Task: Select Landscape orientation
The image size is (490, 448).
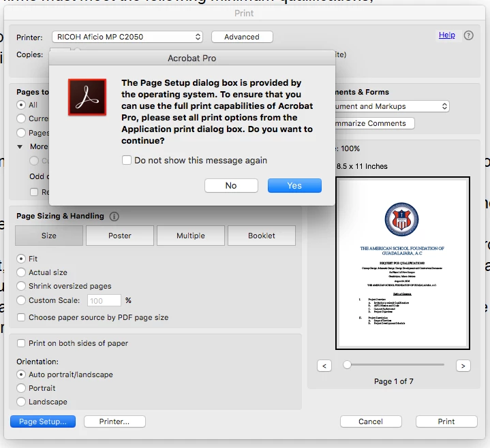Action: [21, 402]
